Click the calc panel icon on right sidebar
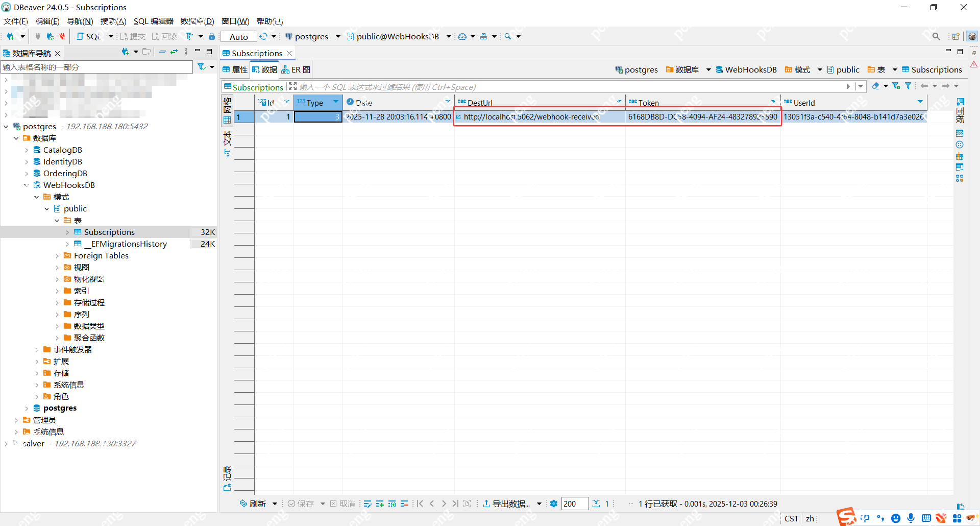This screenshot has width=980, height=526. pyautogui.click(x=960, y=156)
